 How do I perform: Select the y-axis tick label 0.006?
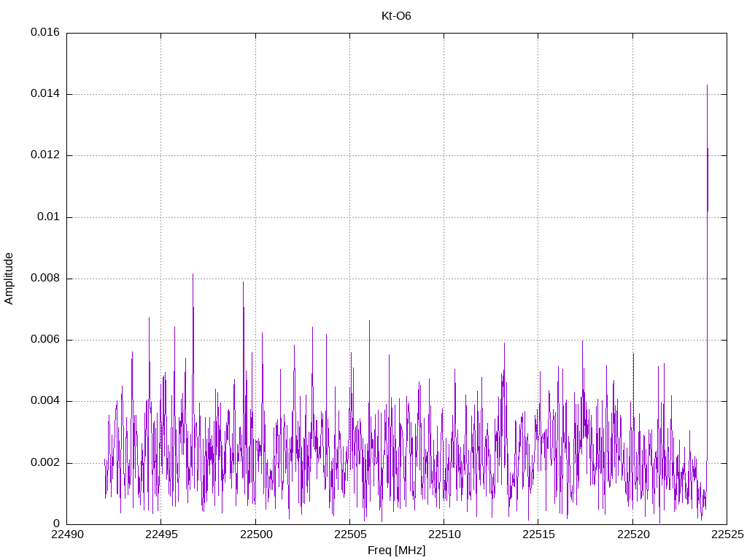coord(44,340)
